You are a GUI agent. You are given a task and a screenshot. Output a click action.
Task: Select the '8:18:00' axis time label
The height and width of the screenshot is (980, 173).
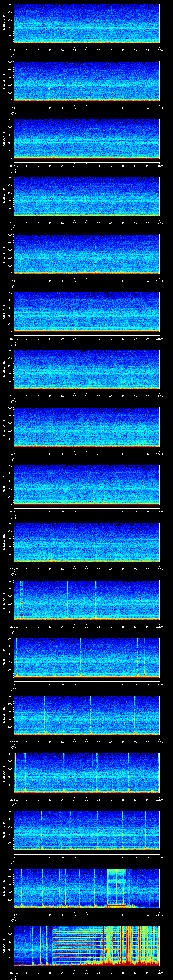click(x=14, y=223)
